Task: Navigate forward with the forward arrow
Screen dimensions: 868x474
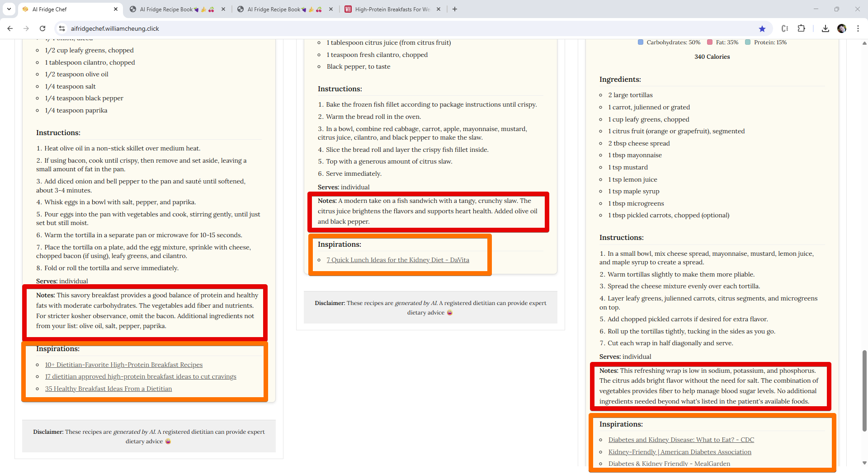Action: click(26, 28)
